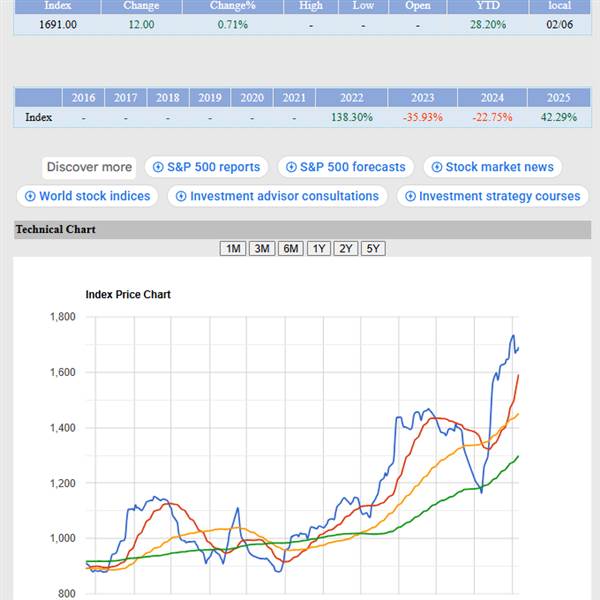Image resolution: width=600 pixels, height=600 pixels.
Task: Click the local date 02/06
Action: click(x=559, y=25)
